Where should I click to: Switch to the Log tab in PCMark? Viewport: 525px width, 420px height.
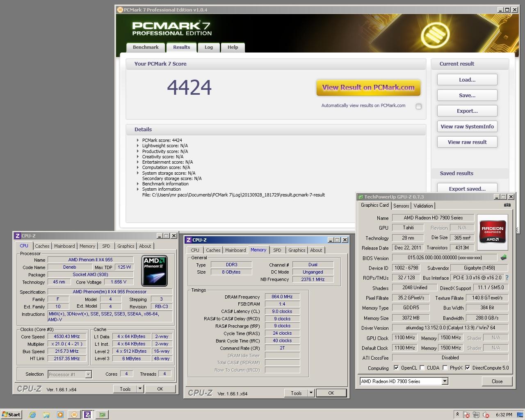pos(209,47)
